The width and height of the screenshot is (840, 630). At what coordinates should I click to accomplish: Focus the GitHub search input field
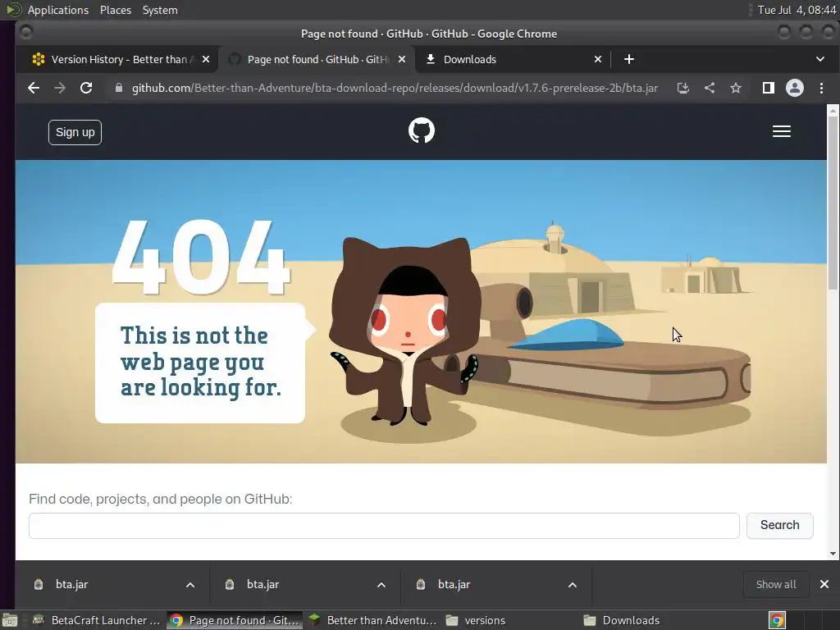tap(384, 526)
